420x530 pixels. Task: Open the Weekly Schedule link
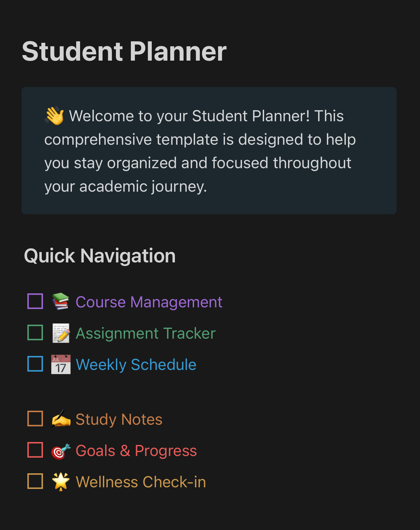point(136,365)
